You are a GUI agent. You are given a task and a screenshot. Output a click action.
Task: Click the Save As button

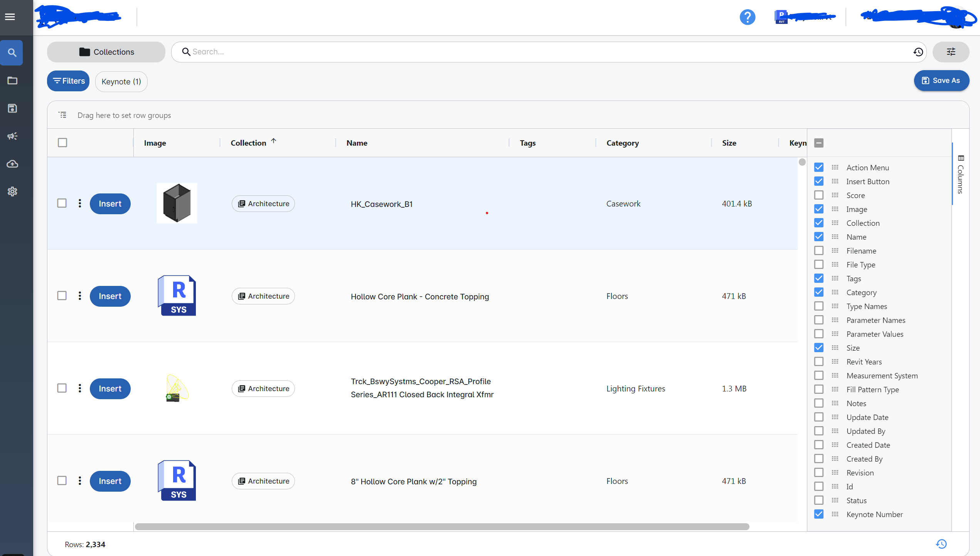tap(941, 81)
